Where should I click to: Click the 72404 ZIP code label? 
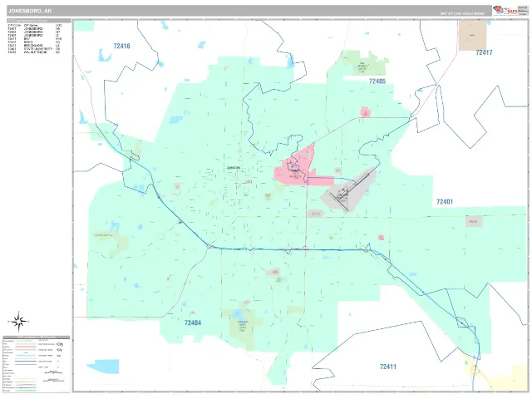193,323
